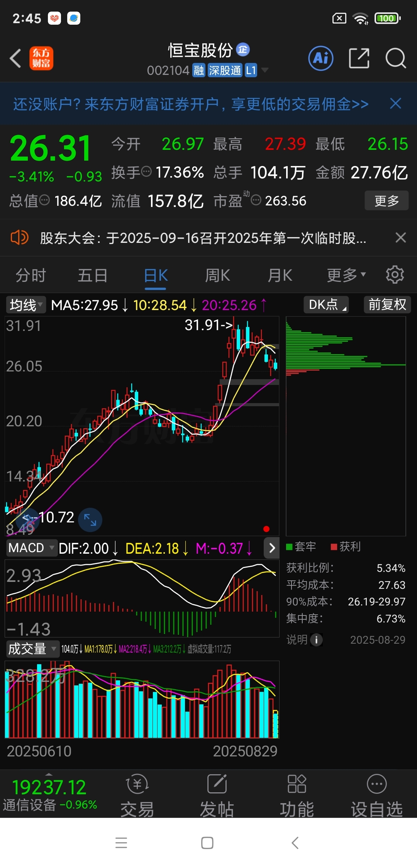Tap the 90%成本 range 26.19-29.97
This screenshot has height=868, width=417.
tap(376, 602)
